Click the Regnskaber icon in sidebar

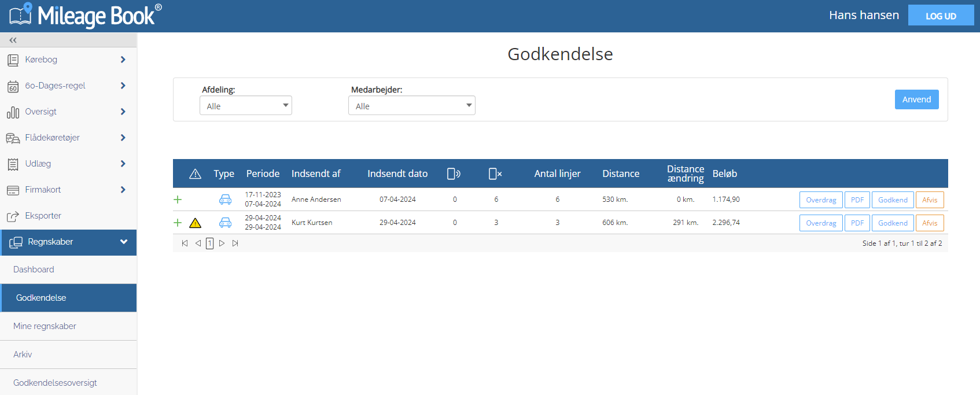pos(16,242)
